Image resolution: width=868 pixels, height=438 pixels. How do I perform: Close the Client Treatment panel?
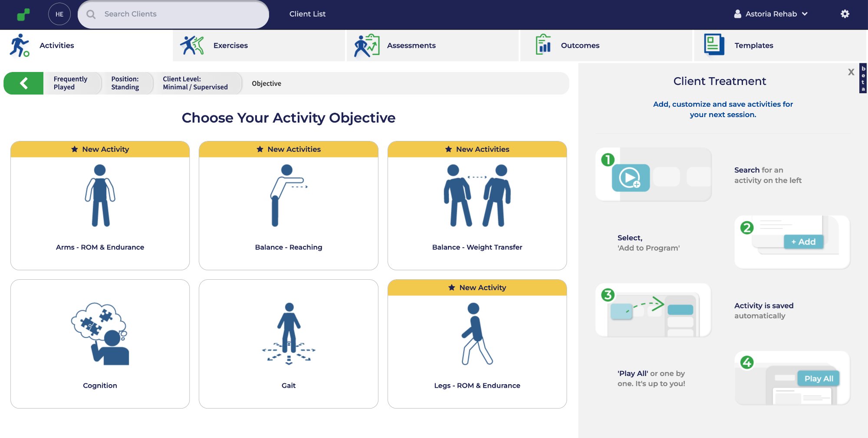(x=852, y=72)
